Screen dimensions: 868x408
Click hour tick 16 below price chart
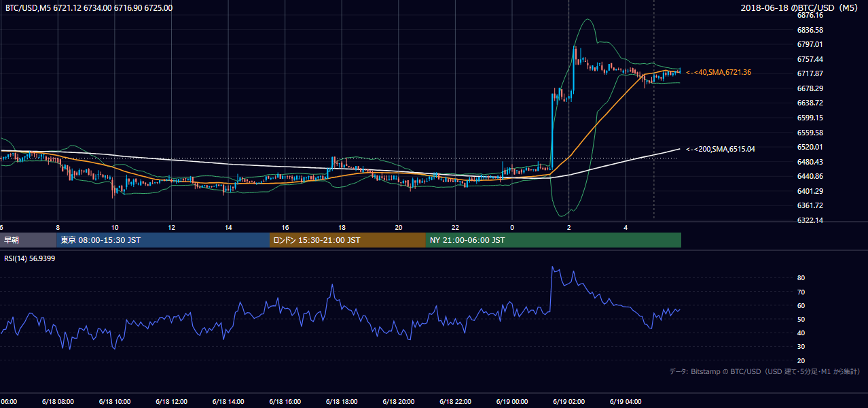(285, 227)
